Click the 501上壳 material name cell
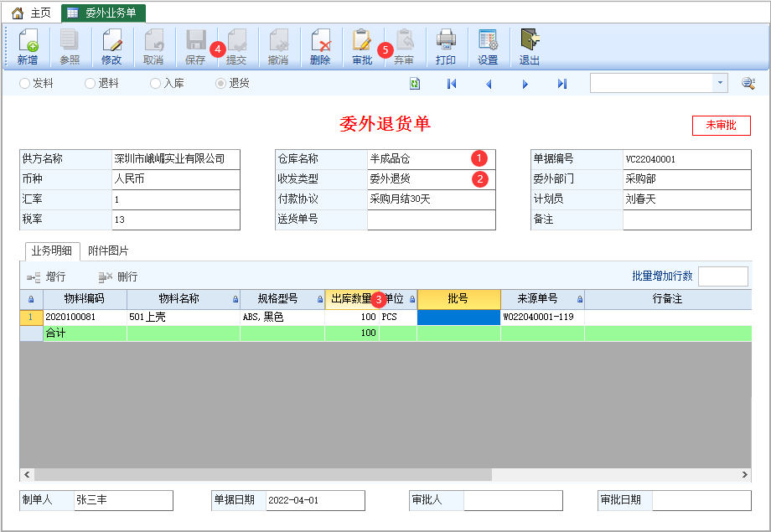This screenshot has width=771, height=532. coord(184,318)
